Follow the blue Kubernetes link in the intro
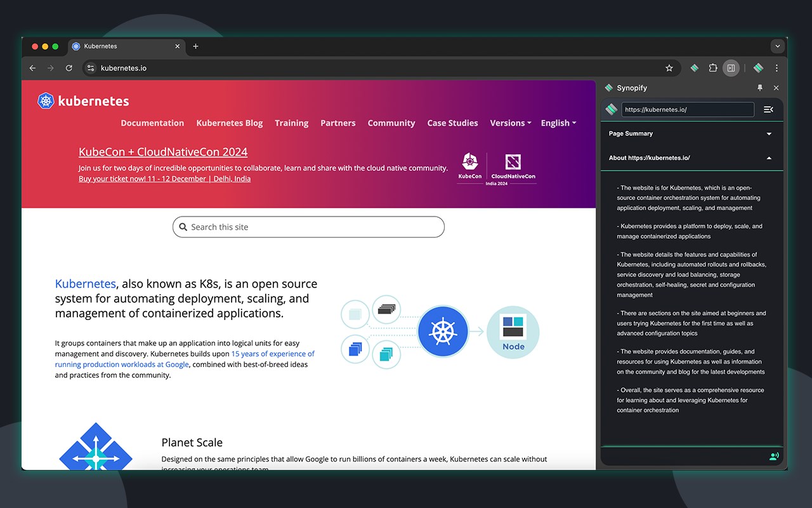The image size is (812, 508). click(86, 284)
